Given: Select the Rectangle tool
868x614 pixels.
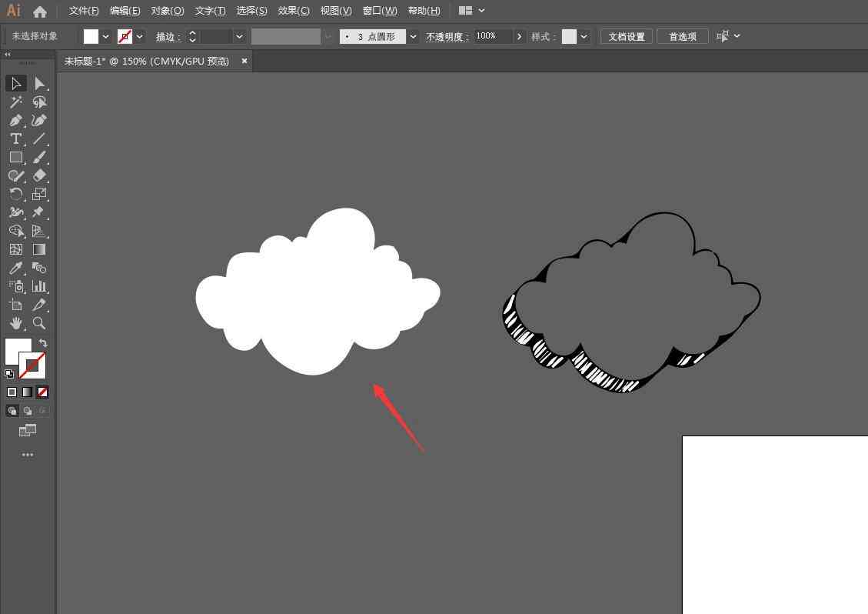Looking at the screenshot, I should [x=16, y=158].
